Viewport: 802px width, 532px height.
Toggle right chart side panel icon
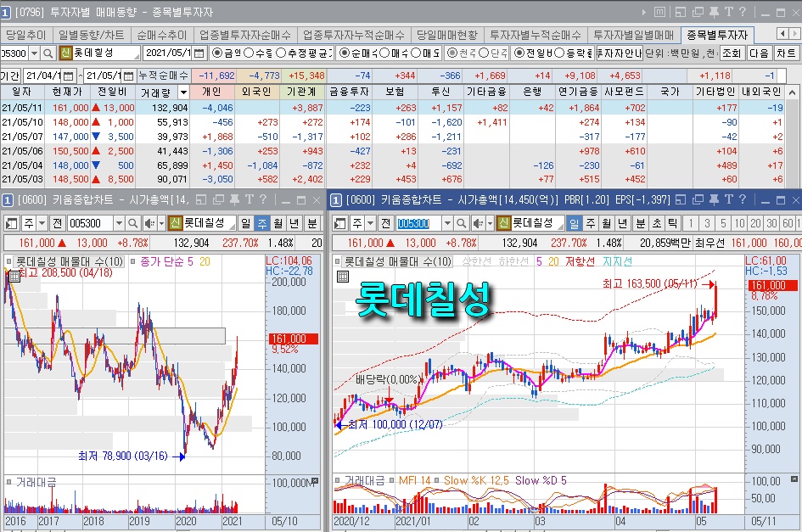339,223
